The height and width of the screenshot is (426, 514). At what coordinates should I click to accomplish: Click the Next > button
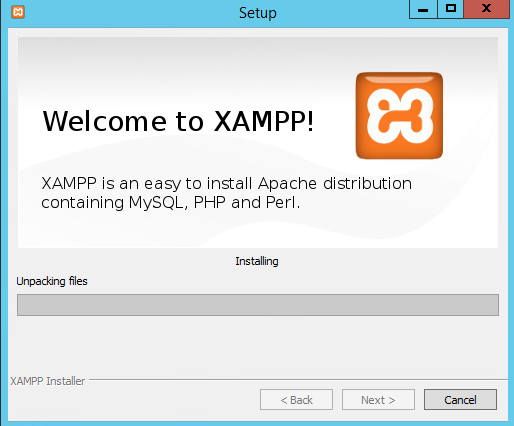pos(378,400)
